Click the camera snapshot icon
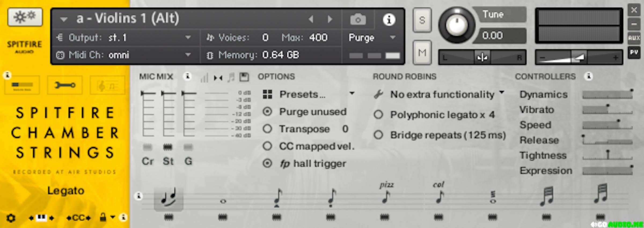Image resolution: width=644 pixels, height=228 pixels. pos(358,20)
